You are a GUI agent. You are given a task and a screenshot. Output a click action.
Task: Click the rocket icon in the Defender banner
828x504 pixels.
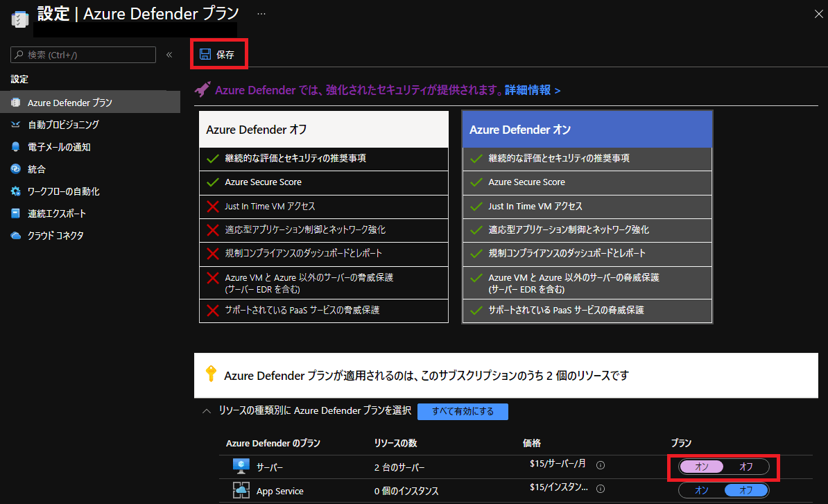coord(203,89)
